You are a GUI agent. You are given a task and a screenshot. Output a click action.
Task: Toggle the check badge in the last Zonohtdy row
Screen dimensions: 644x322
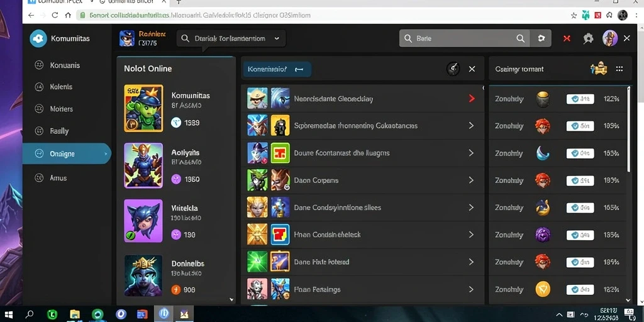(580, 289)
